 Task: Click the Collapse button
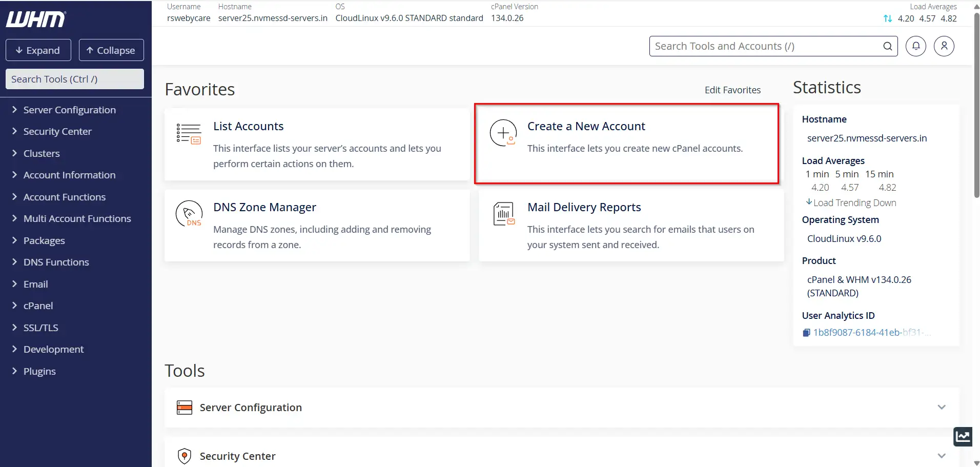[111, 50]
